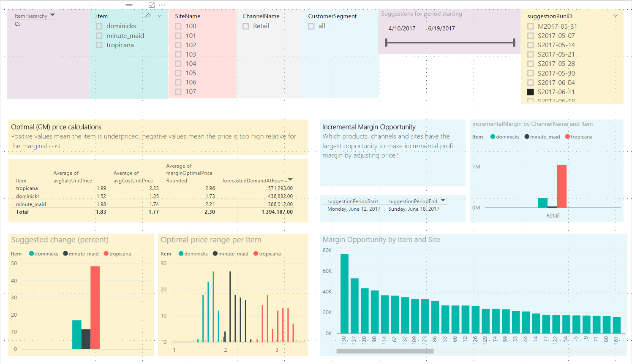Click the date slider's right handle
This screenshot has height=364, width=632.
point(514,42)
